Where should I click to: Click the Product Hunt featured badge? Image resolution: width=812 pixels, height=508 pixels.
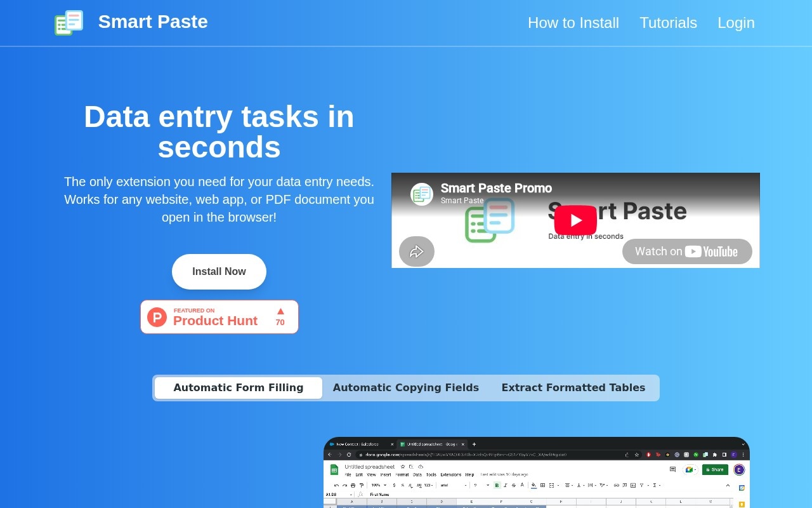point(219,317)
